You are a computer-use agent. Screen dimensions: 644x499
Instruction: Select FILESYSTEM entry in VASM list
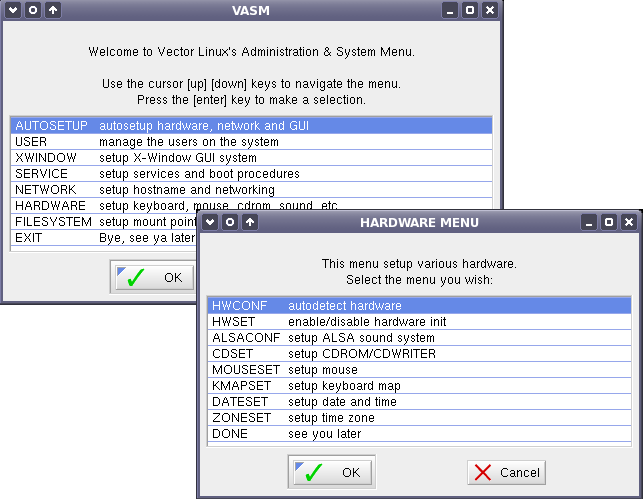pyautogui.click(x=104, y=222)
